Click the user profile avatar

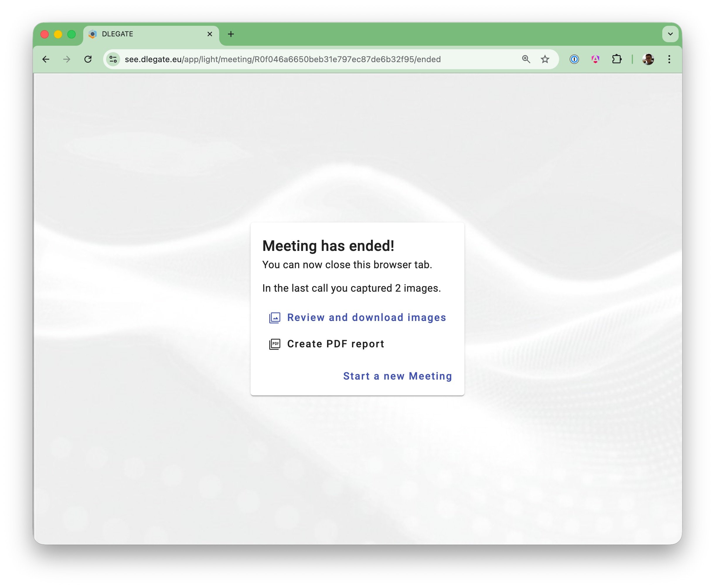(648, 59)
